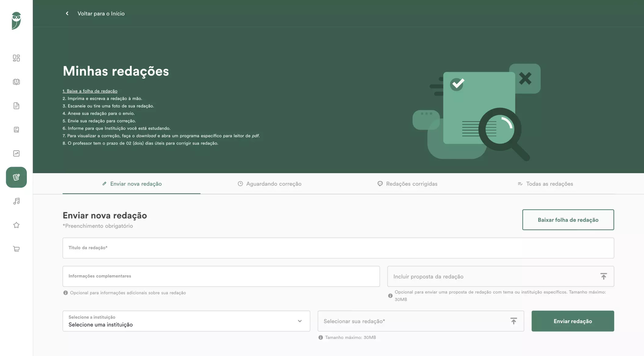Click the Baixar folha de redação button
This screenshot has height=356, width=644.
tap(568, 220)
